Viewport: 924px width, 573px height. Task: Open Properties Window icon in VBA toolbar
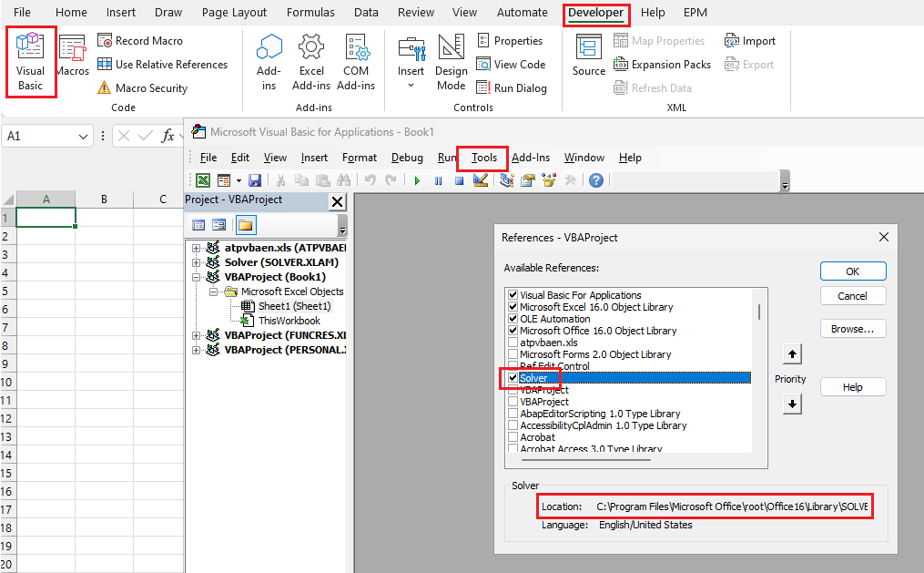point(527,180)
